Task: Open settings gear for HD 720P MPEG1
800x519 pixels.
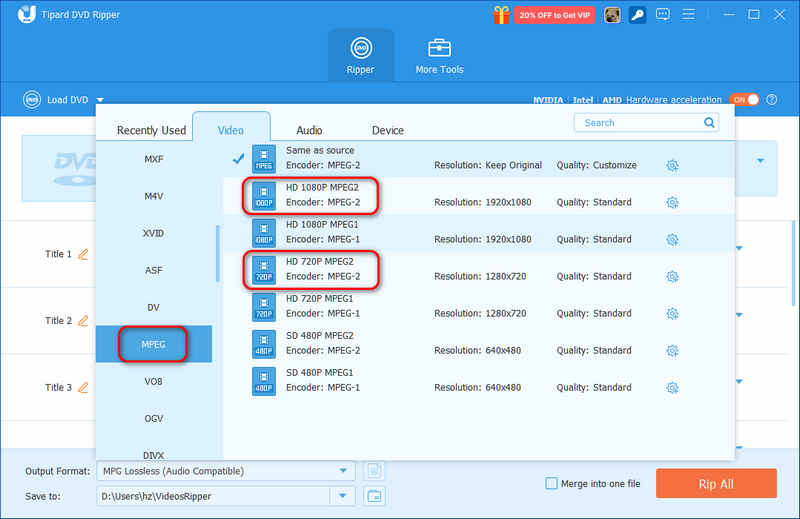Action: pos(672,313)
